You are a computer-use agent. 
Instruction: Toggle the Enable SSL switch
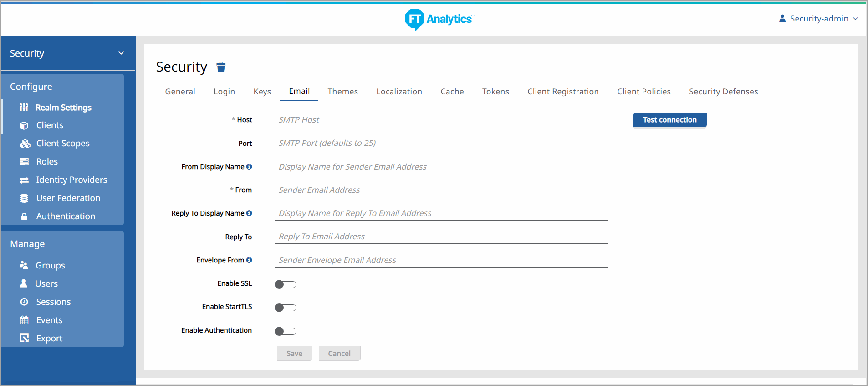286,284
